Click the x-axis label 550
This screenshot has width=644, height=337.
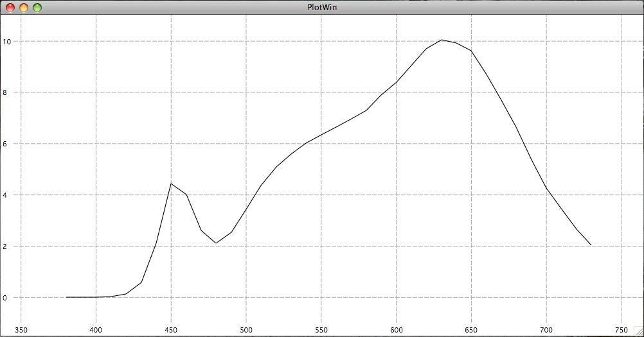click(x=321, y=330)
